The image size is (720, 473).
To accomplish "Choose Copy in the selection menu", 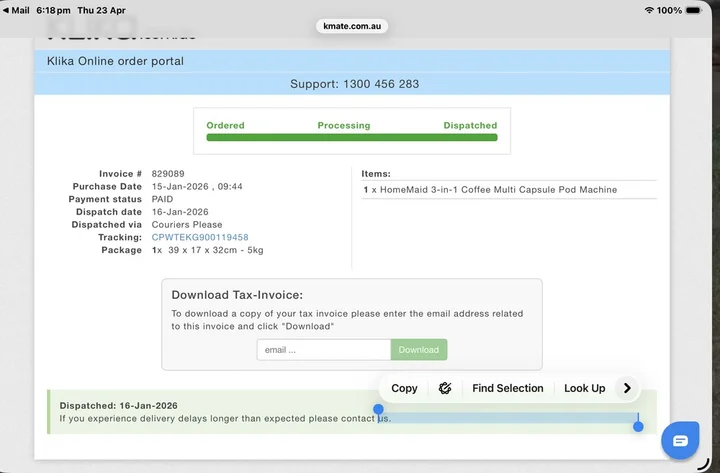I will click(x=404, y=389).
